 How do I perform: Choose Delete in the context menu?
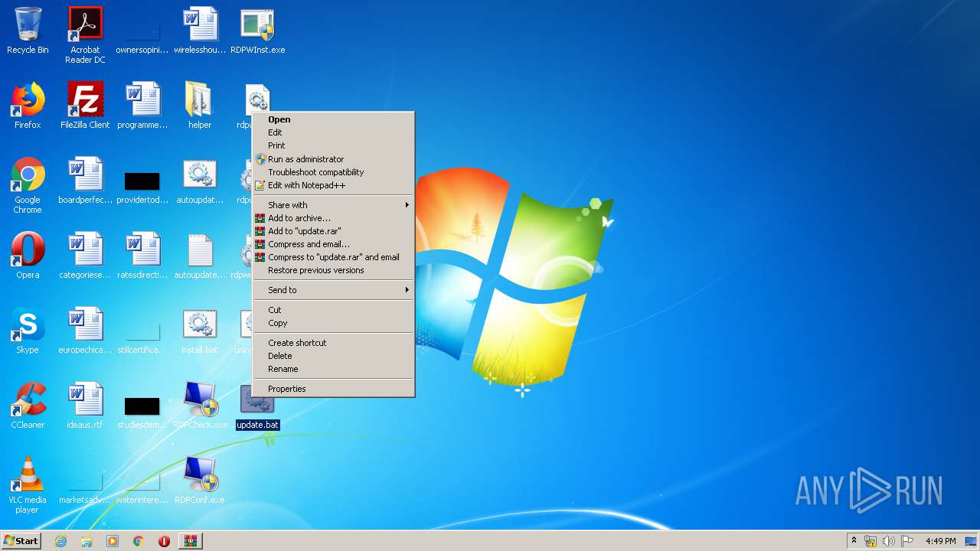(x=333, y=356)
